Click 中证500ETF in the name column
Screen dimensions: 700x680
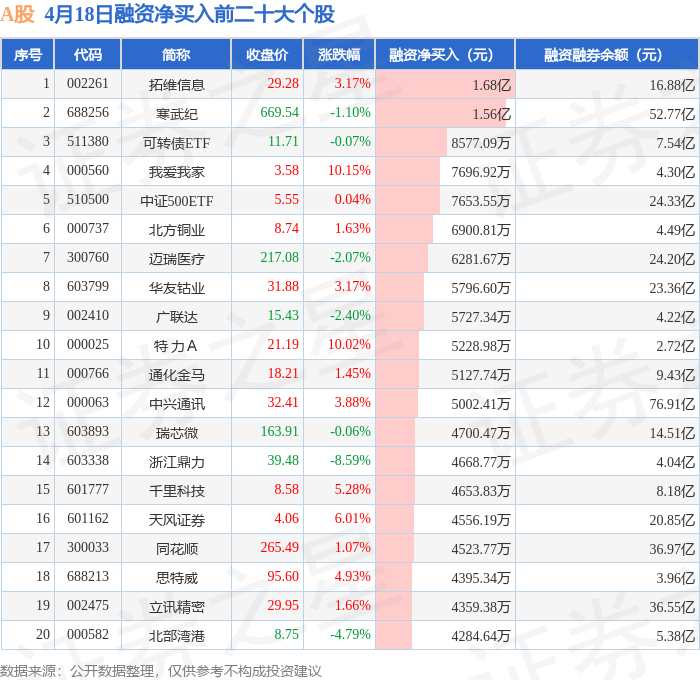[177, 201]
